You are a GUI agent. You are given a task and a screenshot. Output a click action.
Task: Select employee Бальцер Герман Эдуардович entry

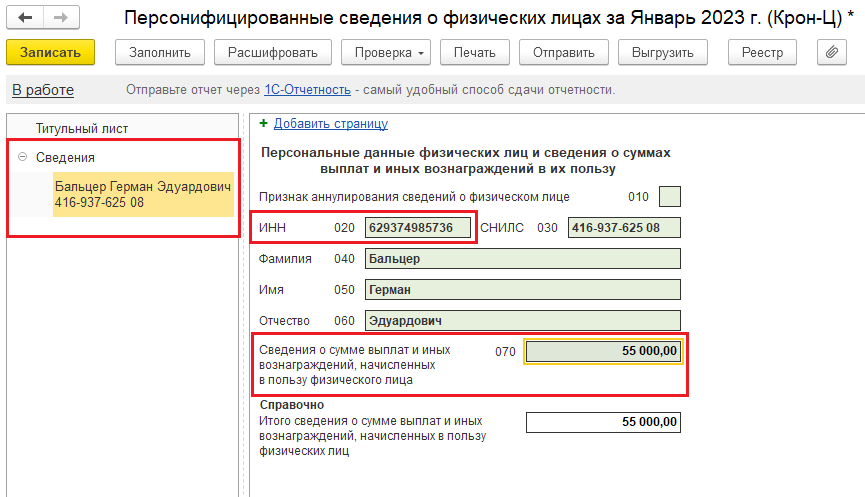(143, 195)
